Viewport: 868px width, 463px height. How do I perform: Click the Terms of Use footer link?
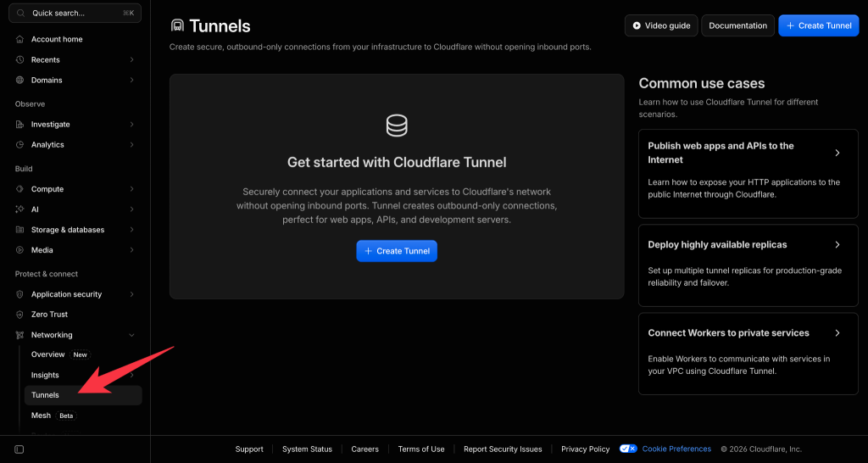tap(421, 449)
